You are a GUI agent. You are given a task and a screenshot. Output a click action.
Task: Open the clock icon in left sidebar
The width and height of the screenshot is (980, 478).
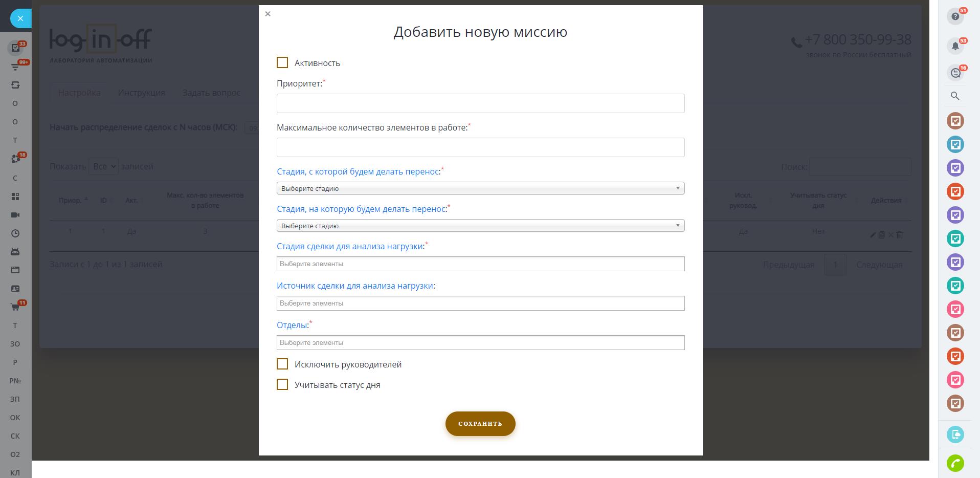click(x=15, y=233)
